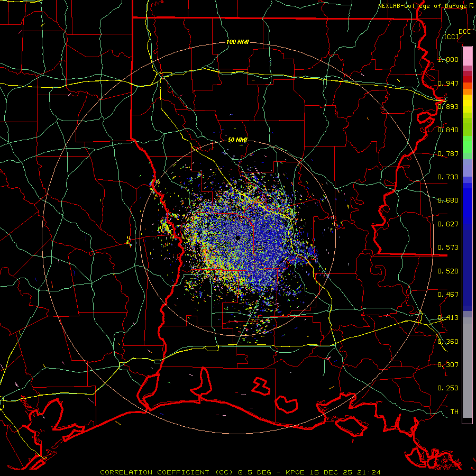Screen dimensions: 476x476
Task: Click the 0.413 legend value
Action: coord(448,318)
